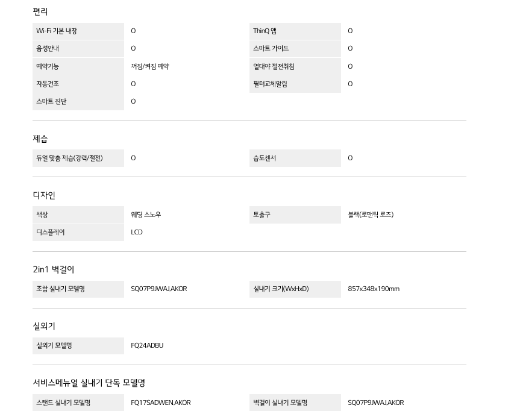Screen dimensions: 514x420
Task: Click the LCD display value
Action: [x=137, y=232]
